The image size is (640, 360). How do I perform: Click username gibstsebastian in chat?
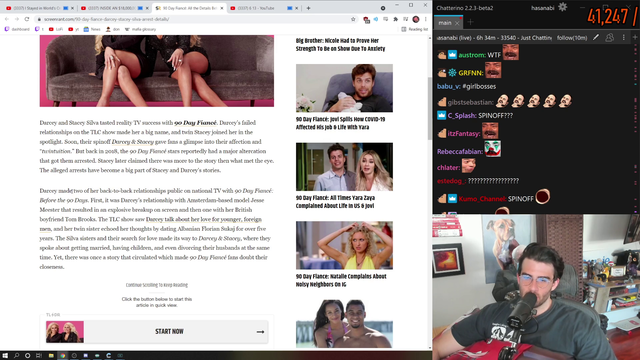click(x=471, y=102)
